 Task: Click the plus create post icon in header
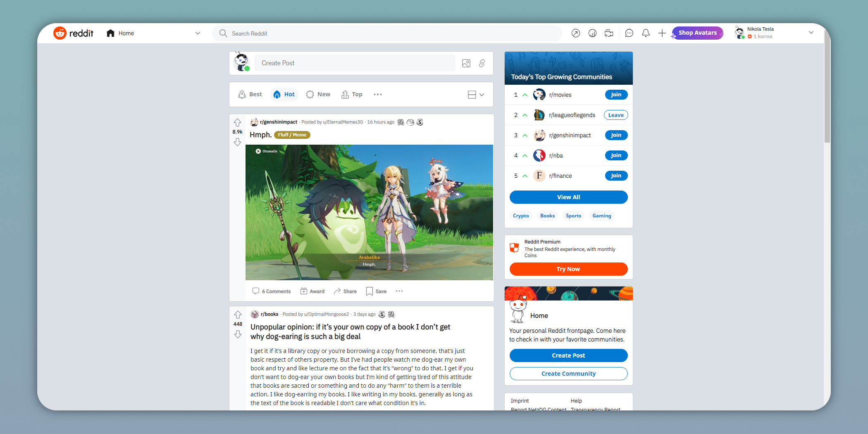click(x=662, y=33)
